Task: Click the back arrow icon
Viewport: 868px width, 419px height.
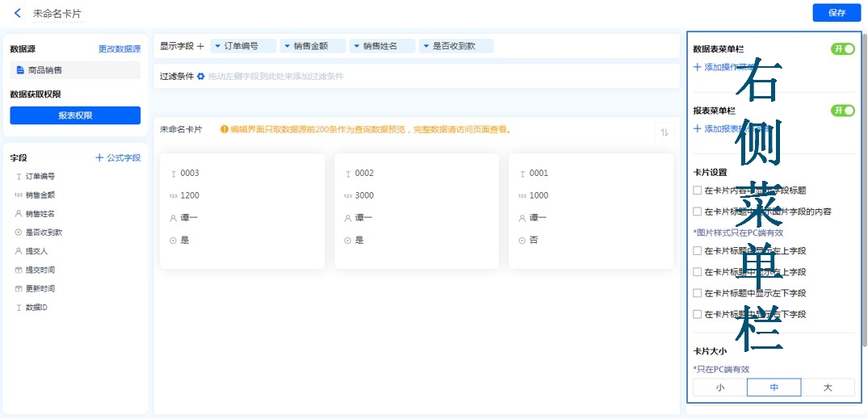Action: click(x=18, y=13)
